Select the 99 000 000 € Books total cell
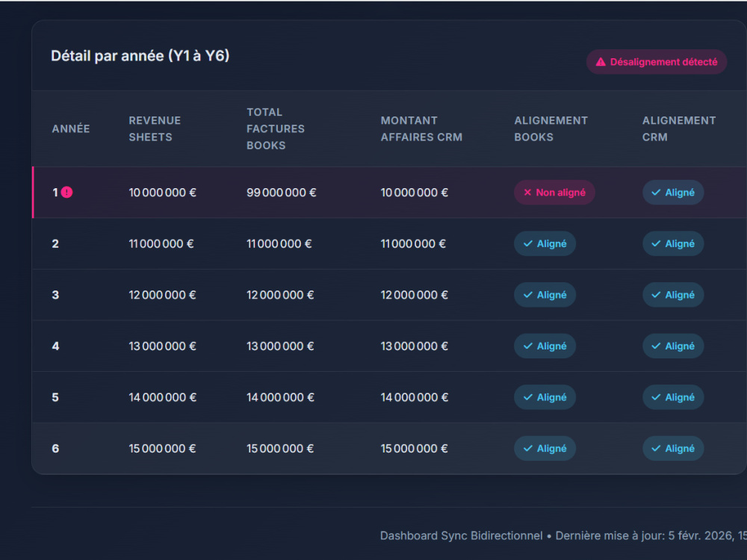 click(281, 193)
